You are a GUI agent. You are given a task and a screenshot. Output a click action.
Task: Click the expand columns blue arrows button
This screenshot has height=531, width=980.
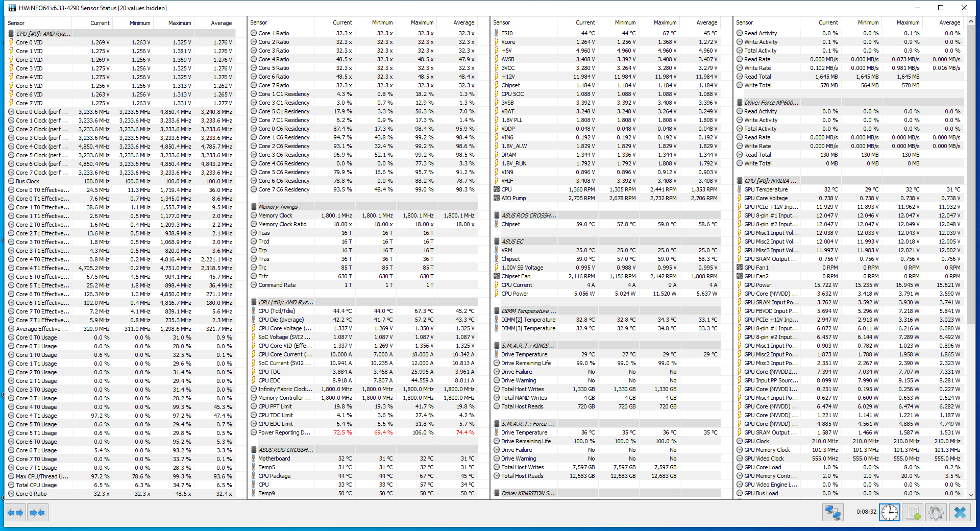[16, 513]
